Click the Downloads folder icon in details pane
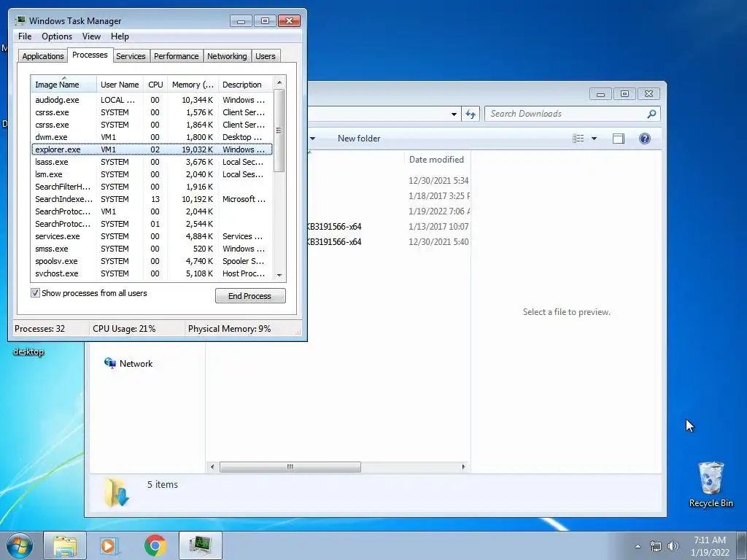 click(117, 492)
